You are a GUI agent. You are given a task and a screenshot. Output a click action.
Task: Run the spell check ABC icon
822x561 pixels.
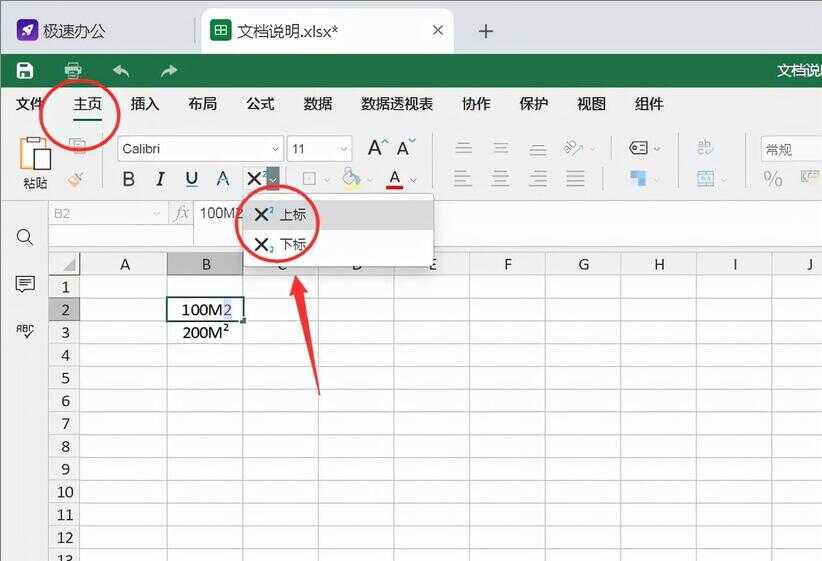tap(25, 331)
